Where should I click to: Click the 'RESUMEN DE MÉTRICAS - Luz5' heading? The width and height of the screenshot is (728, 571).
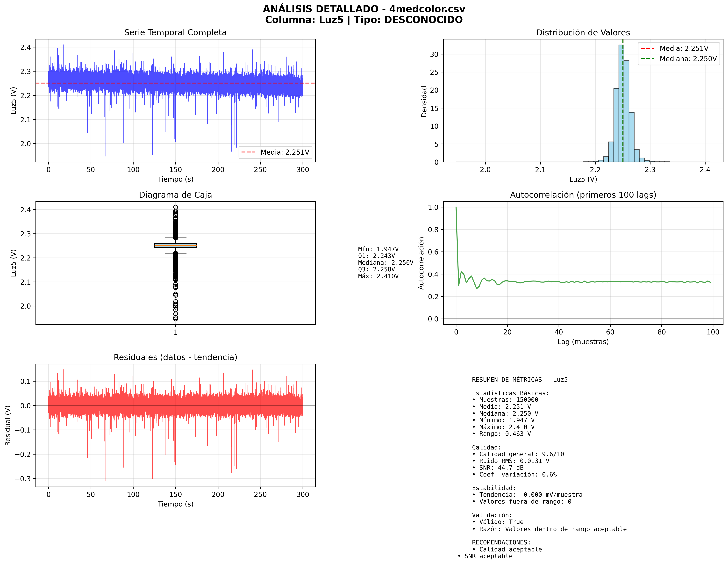coord(519,379)
